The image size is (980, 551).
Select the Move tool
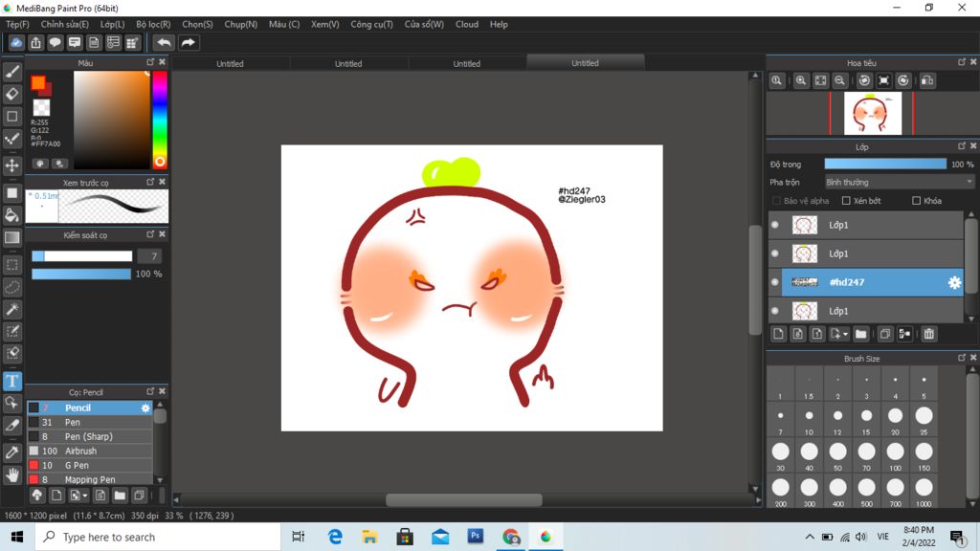11,165
